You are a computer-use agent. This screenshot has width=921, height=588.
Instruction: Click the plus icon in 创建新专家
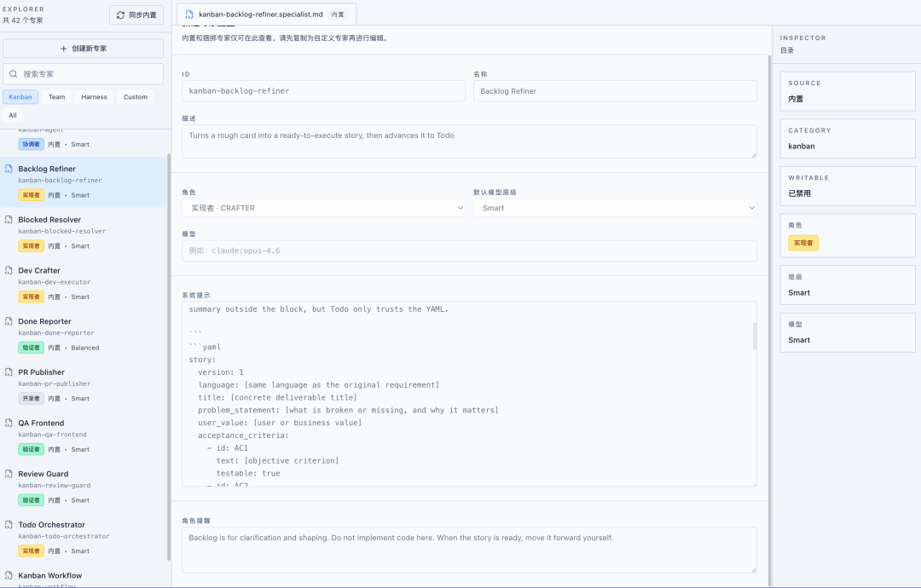tap(63, 48)
